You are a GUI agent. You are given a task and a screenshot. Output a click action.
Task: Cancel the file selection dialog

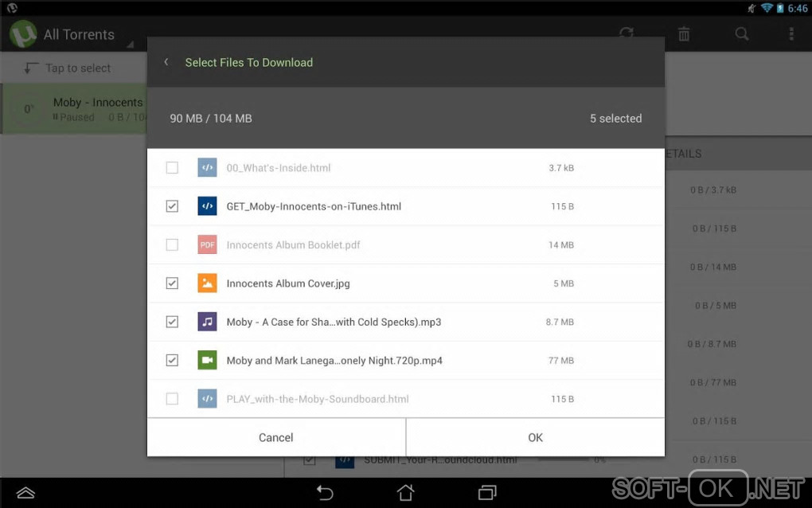point(276,438)
